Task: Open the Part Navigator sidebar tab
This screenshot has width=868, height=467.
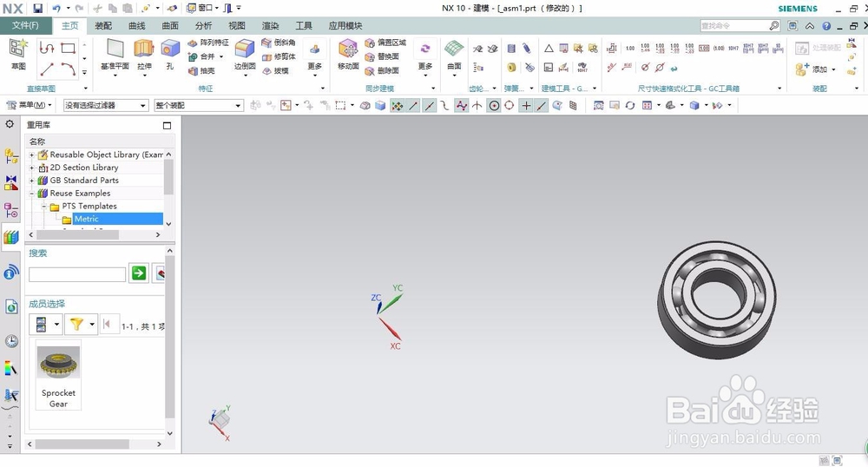Action: click(11, 210)
